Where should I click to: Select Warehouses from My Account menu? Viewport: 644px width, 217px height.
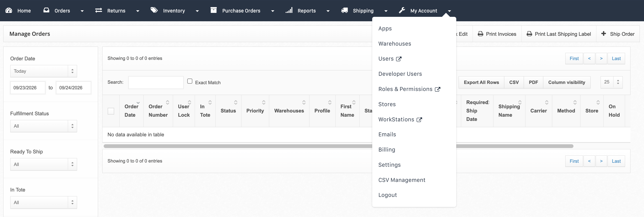394,44
